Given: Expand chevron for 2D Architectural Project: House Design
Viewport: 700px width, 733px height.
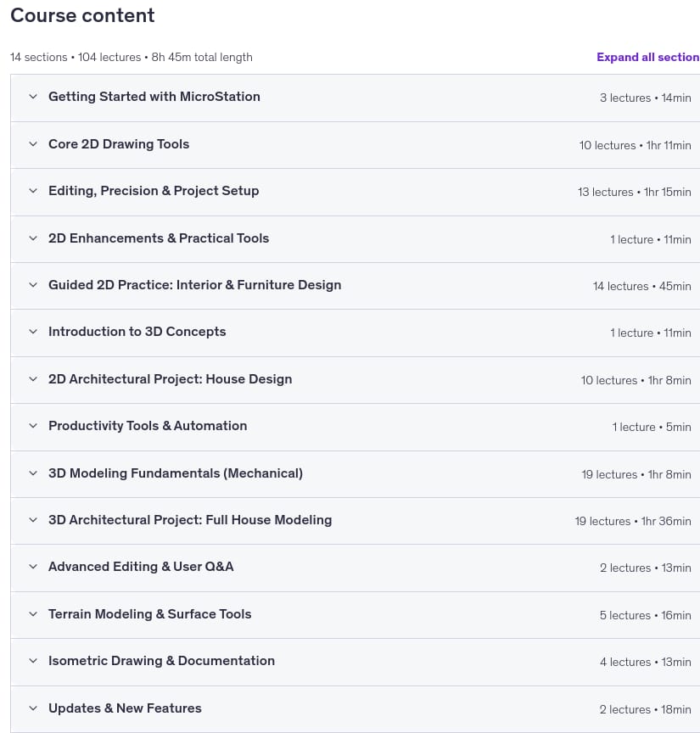Looking at the screenshot, I should coord(33,379).
